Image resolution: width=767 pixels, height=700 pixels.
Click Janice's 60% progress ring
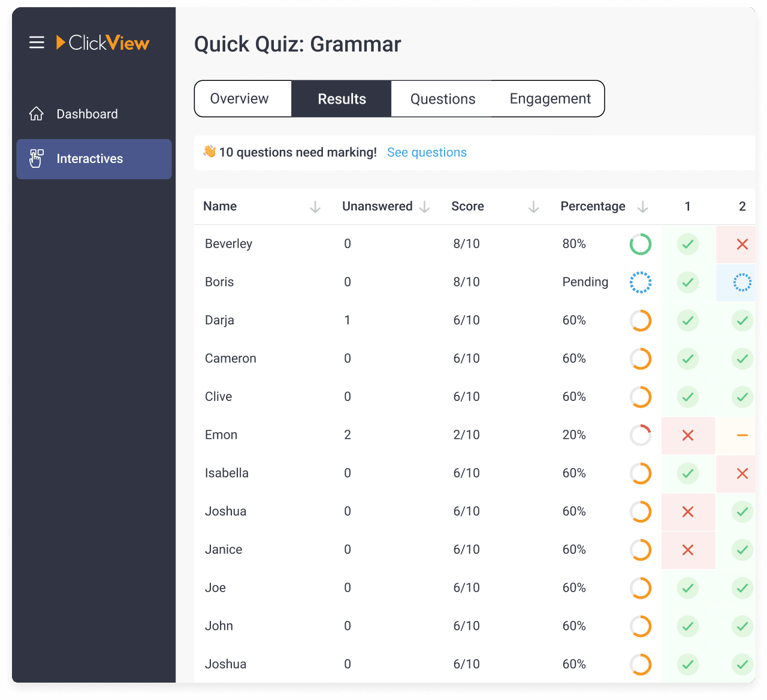[641, 550]
